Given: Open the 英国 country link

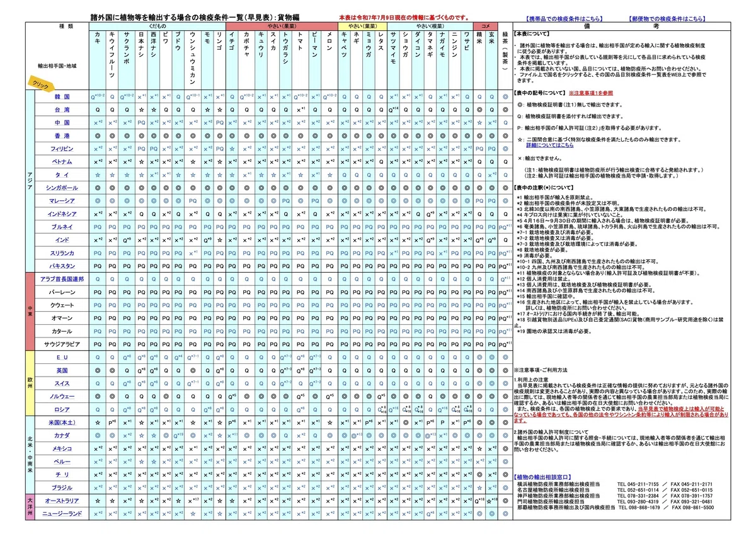Looking at the screenshot, I should point(62,370).
